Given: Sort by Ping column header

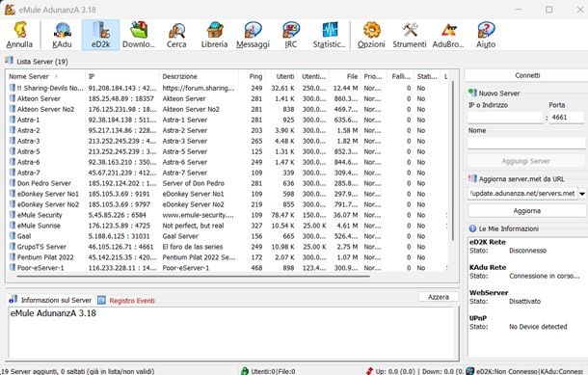Looking at the screenshot, I should (253, 76).
